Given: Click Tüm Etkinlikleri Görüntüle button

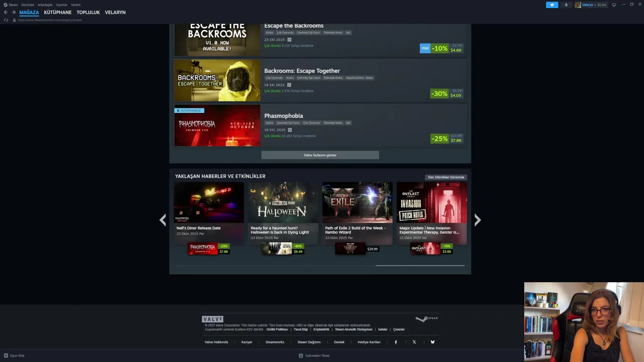Looking at the screenshot, I should (446, 177).
